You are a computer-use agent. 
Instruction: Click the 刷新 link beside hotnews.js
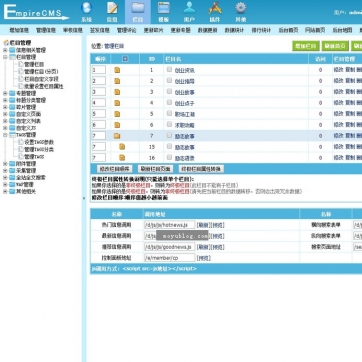(203, 225)
